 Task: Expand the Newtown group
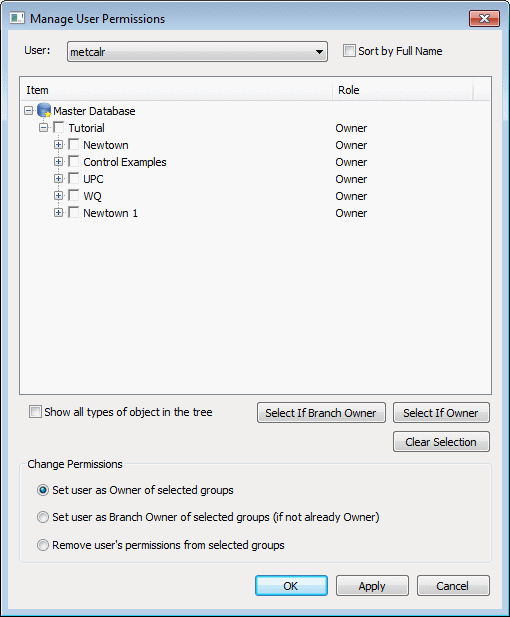coord(58,145)
